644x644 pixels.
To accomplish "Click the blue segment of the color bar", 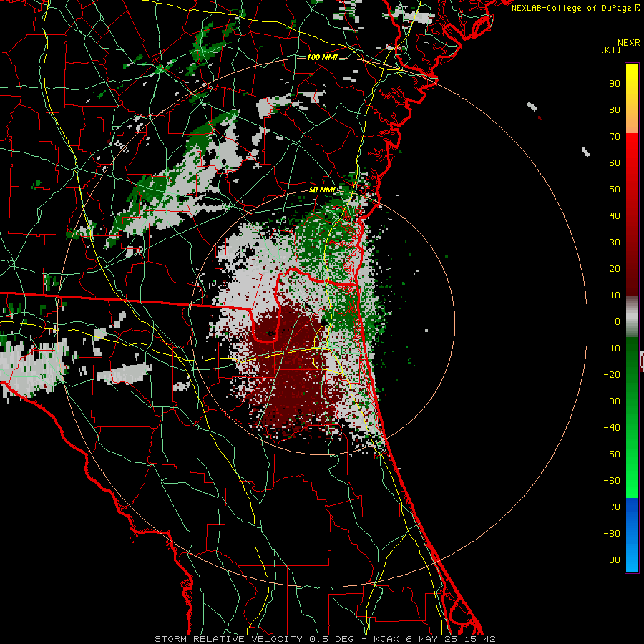I will (632, 535).
